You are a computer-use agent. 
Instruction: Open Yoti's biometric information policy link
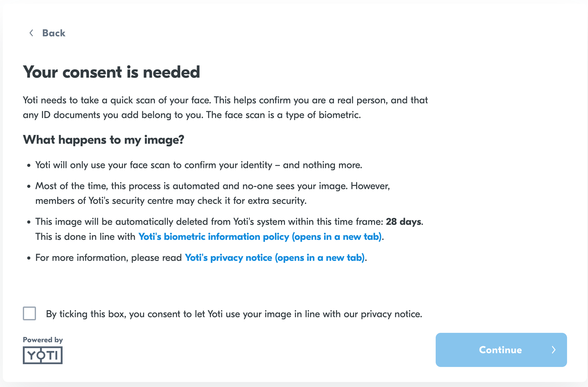[x=260, y=236]
